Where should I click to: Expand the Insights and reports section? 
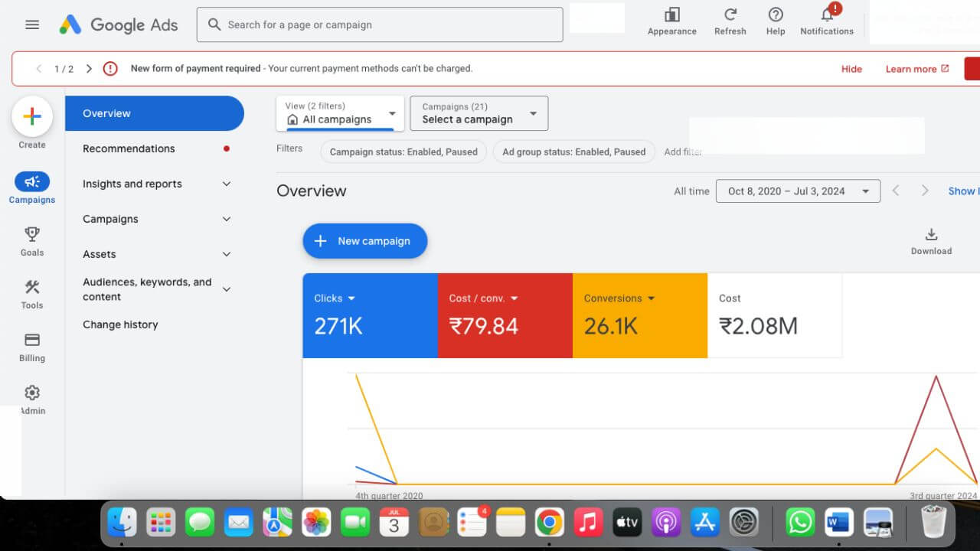pyautogui.click(x=227, y=184)
